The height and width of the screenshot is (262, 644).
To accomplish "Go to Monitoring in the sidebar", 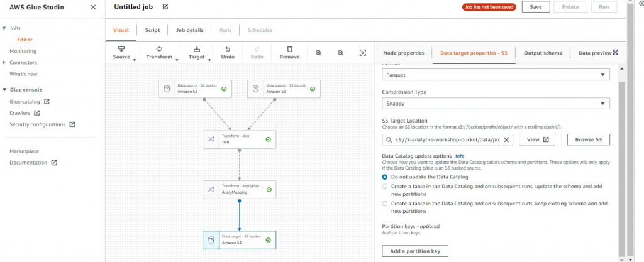I will coord(23,52).
